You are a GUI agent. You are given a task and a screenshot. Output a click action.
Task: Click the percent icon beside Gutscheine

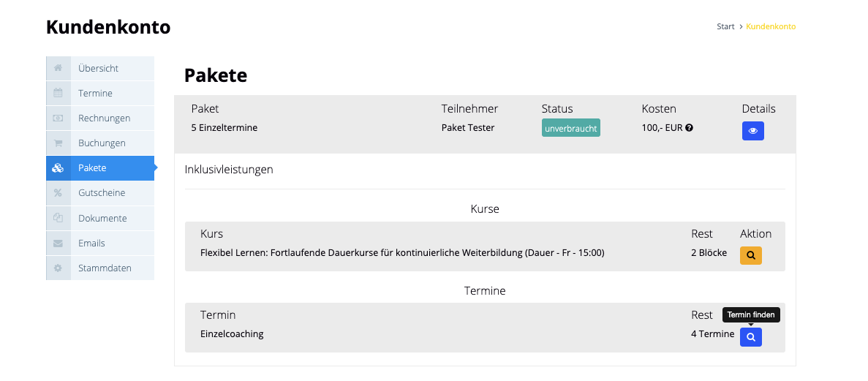[58, 193]
